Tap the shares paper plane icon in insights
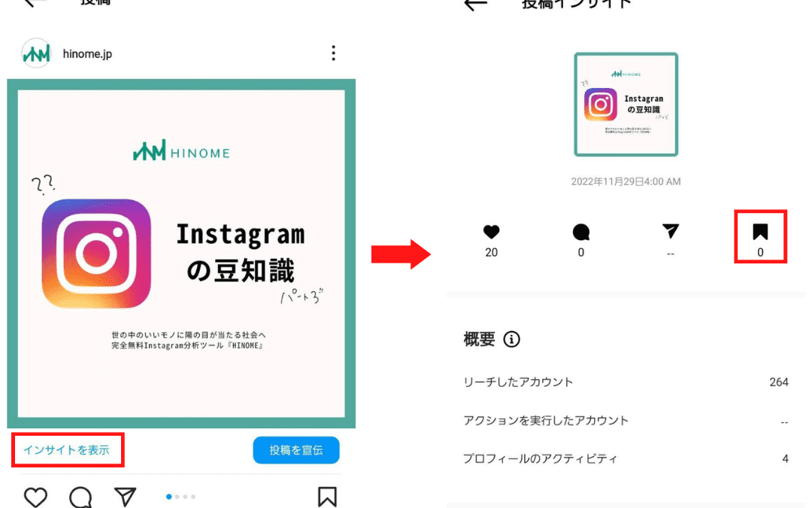The height and width of the screenshot is (508, 812). click(670, 231)
